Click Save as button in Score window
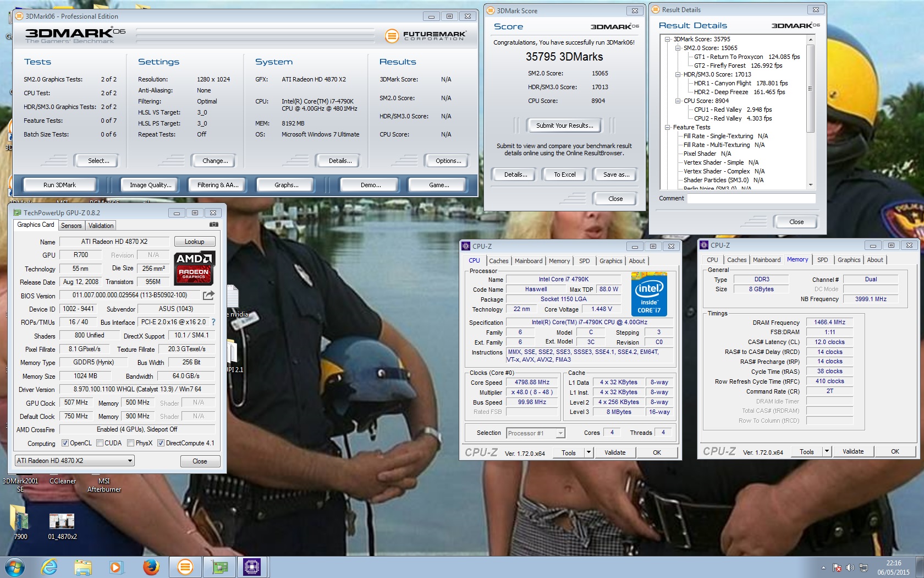 point(616,175)
